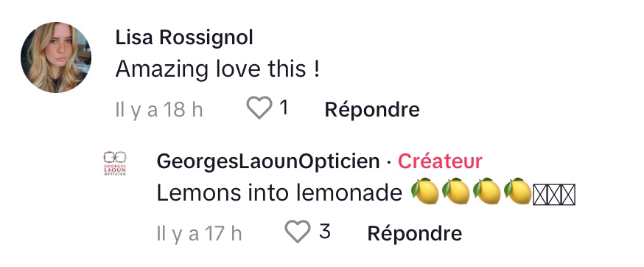
Task: Select the "Lemons into lemonade" reply text
Action: (279, 193)
